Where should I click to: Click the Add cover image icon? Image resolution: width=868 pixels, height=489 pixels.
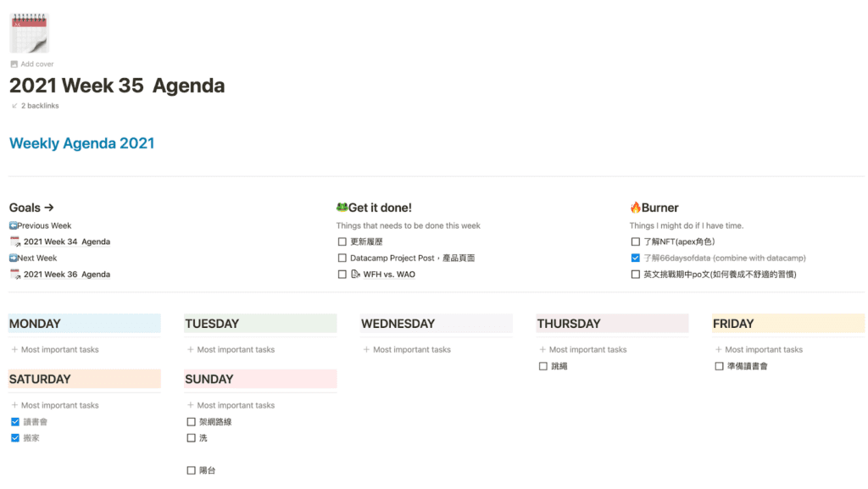pos(14,64)
